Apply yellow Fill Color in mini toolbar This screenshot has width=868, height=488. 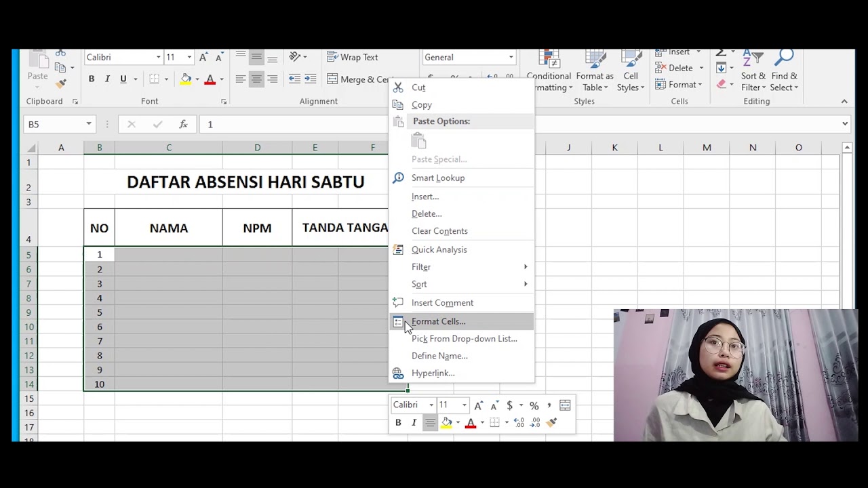(x=447, y=422)
